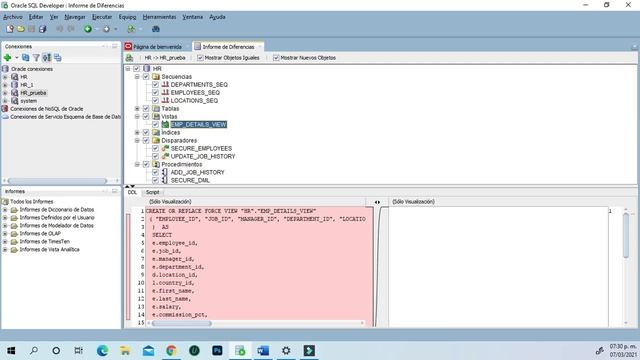Image resolution: width=640 pixels, height=360 pixels.
Task: Click the green plus New Connection icon
Action: point(7,58)
